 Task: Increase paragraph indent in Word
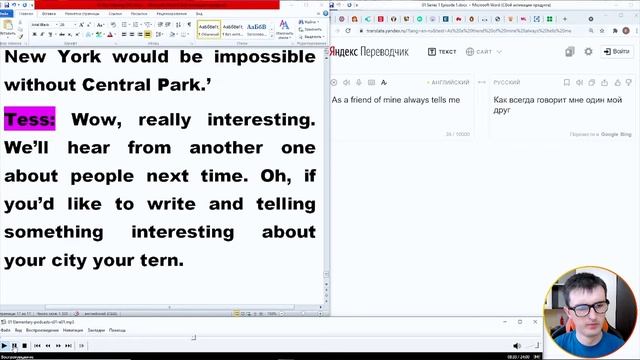pos(168,25)
